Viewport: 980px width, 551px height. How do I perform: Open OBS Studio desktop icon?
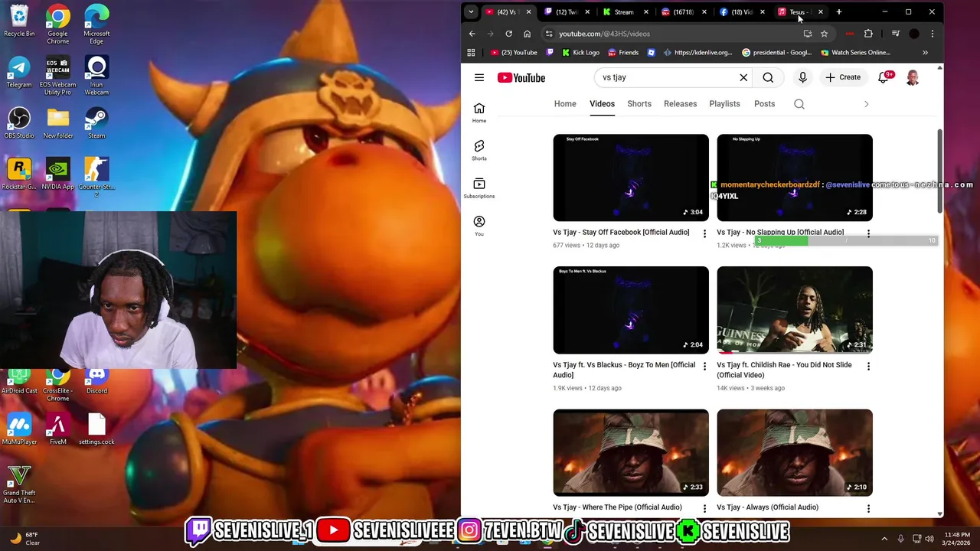pos(19,122)
